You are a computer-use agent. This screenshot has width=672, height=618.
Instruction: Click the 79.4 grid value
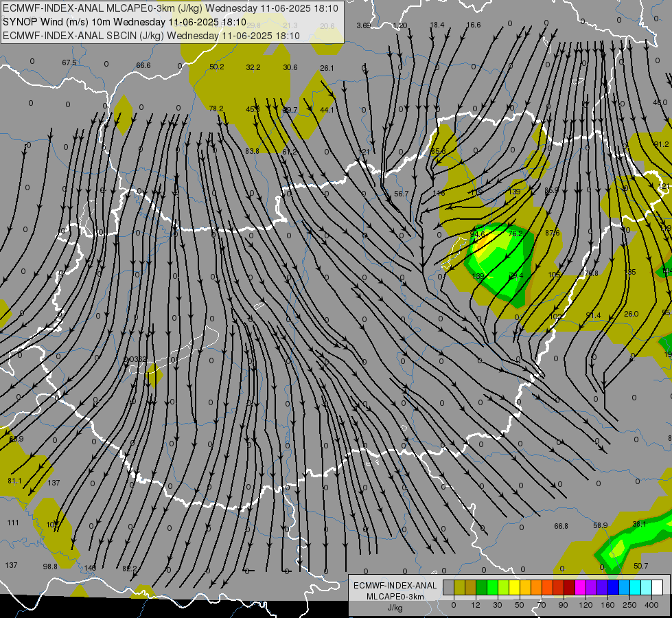[516, 275]
